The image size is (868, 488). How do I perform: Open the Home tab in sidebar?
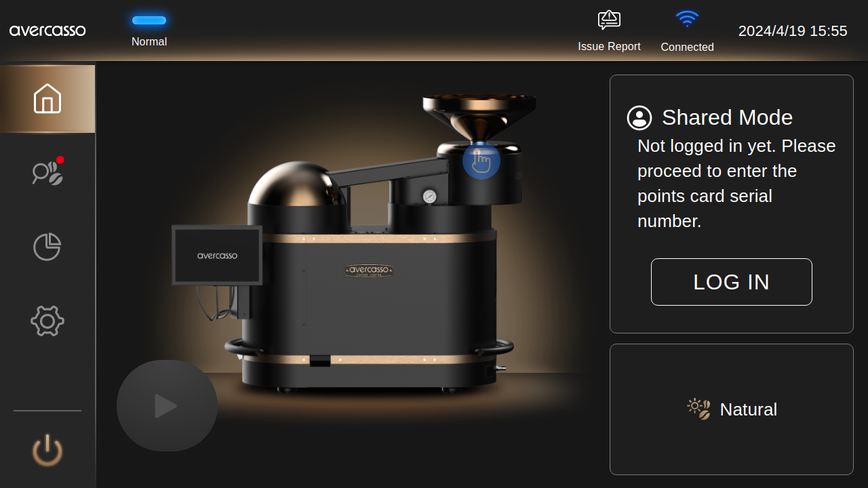pos(47,99)
